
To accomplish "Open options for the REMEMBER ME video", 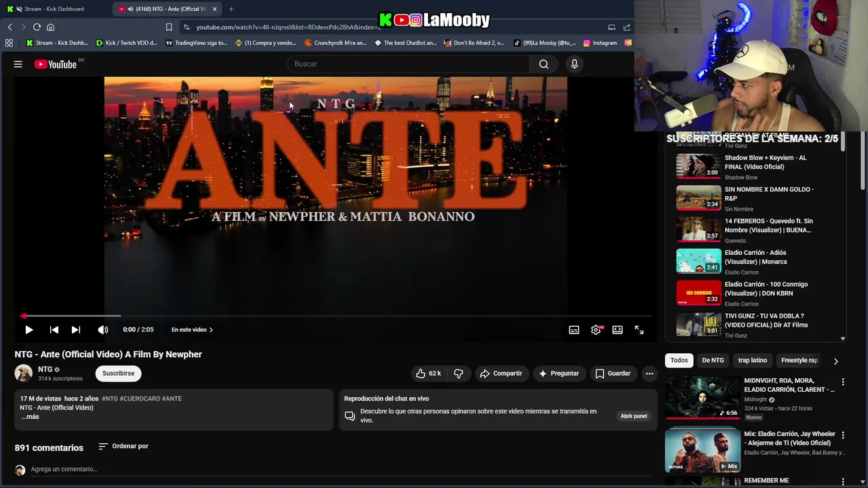I will click(x=843, y=481).
